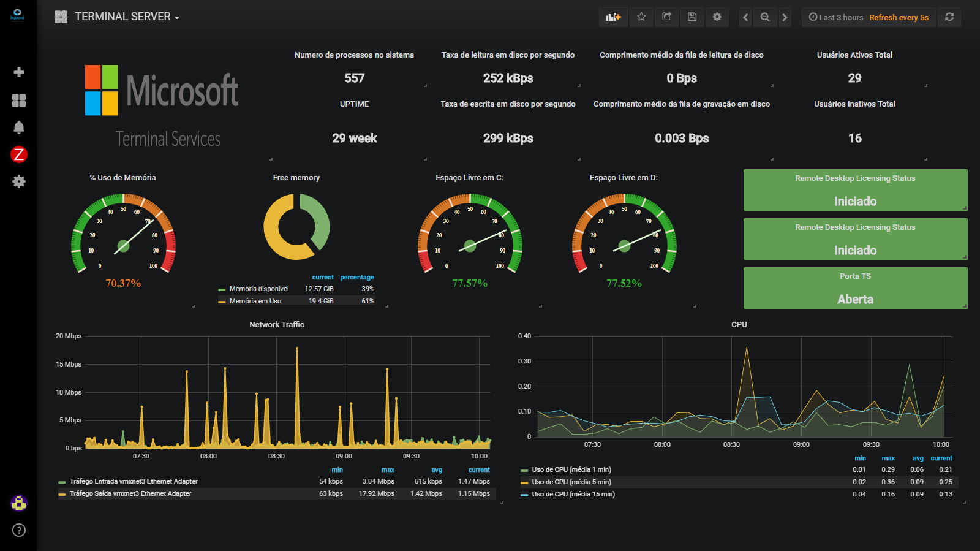Sort Network Traffic legend by max column
Viewport: 980px width, 551px height.
click(388, 469)
